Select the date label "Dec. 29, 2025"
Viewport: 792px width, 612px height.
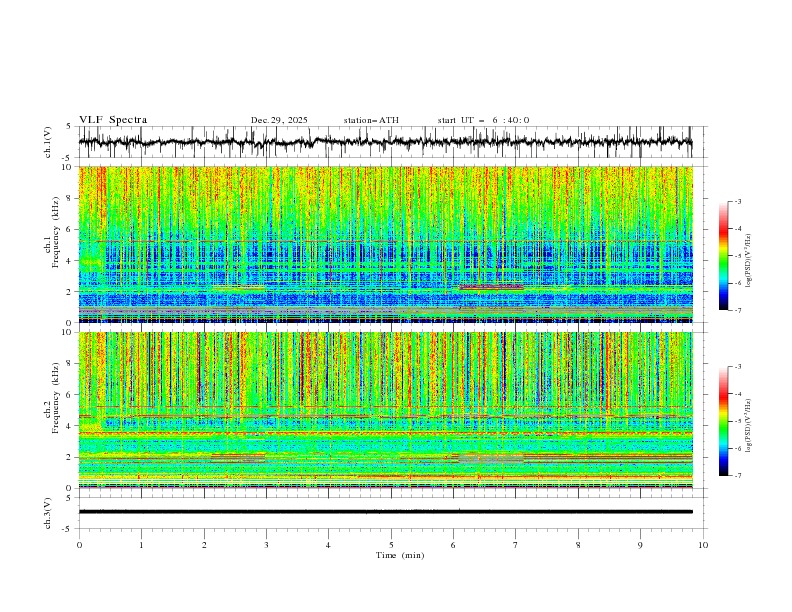point(279,120)
